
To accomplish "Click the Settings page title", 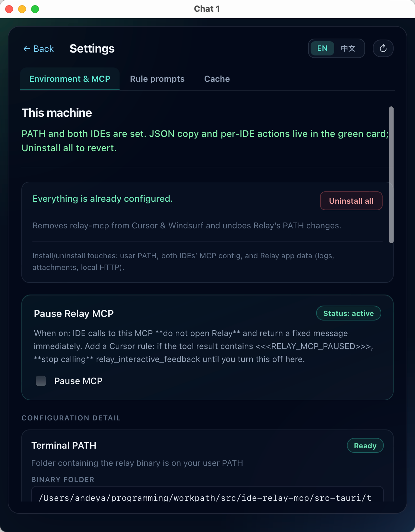I will [92, 48].
